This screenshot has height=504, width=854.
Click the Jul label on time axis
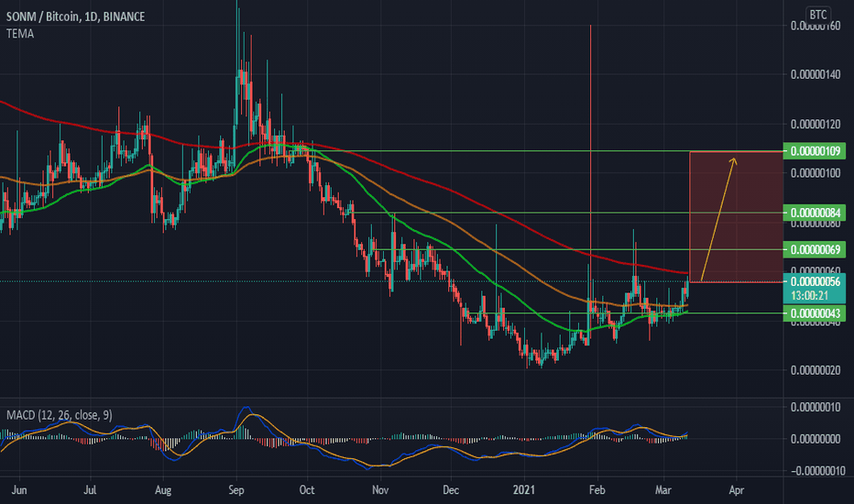point(90,490)
